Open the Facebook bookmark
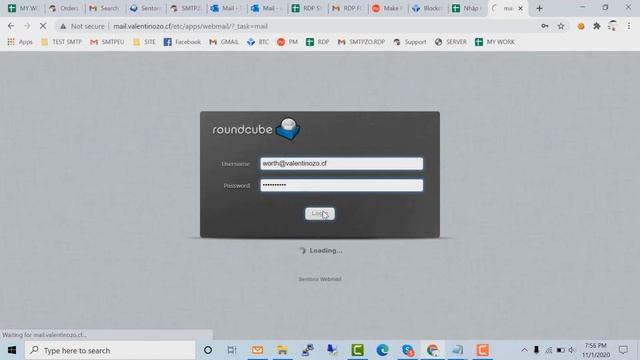 coord(182,42)
